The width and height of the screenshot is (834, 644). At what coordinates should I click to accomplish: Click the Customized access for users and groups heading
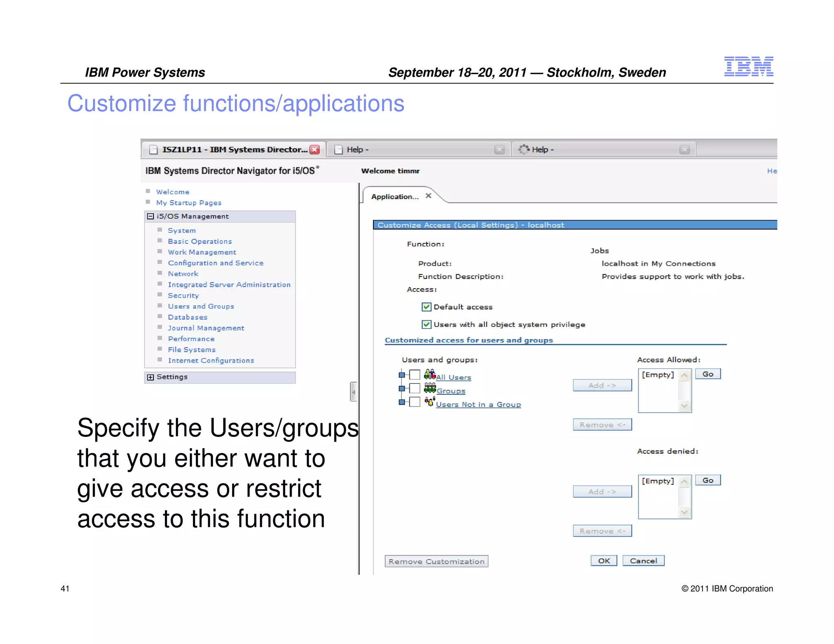click(469, 340)
